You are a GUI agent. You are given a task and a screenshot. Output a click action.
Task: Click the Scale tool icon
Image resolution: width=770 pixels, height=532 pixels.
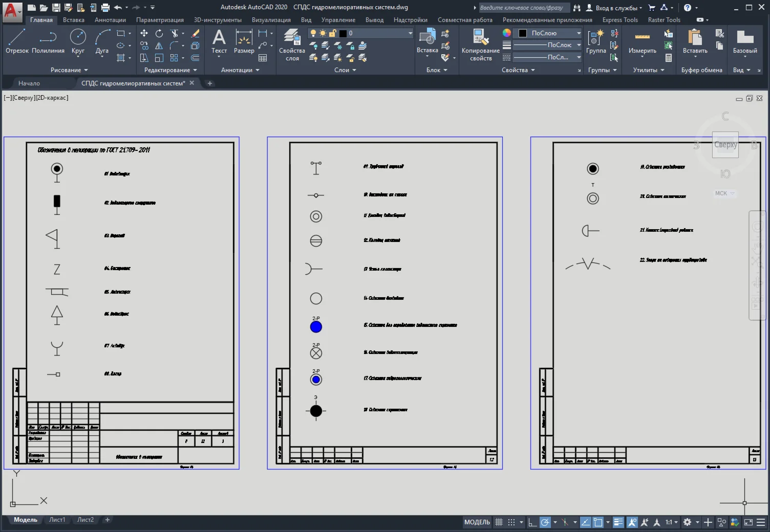159,58
